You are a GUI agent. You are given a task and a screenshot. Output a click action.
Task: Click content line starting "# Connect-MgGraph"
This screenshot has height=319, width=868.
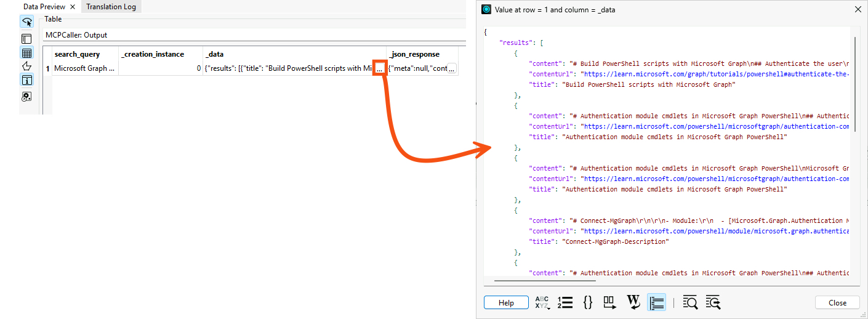coord(689,220)
